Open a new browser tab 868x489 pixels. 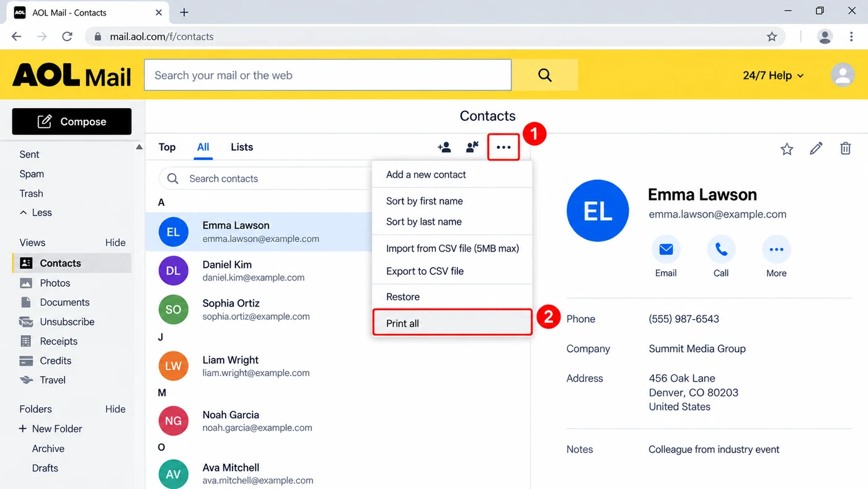[x=184, y=12]
